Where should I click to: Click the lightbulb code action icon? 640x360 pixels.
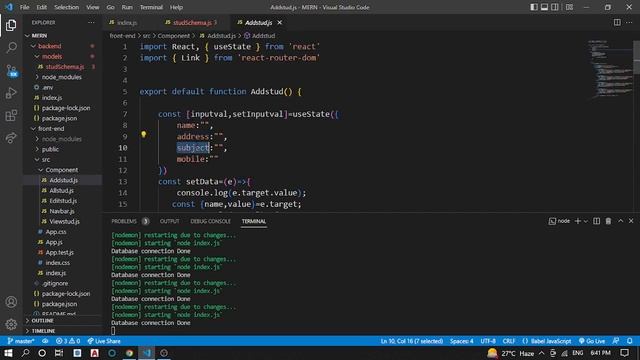click(x=144, y=134)
